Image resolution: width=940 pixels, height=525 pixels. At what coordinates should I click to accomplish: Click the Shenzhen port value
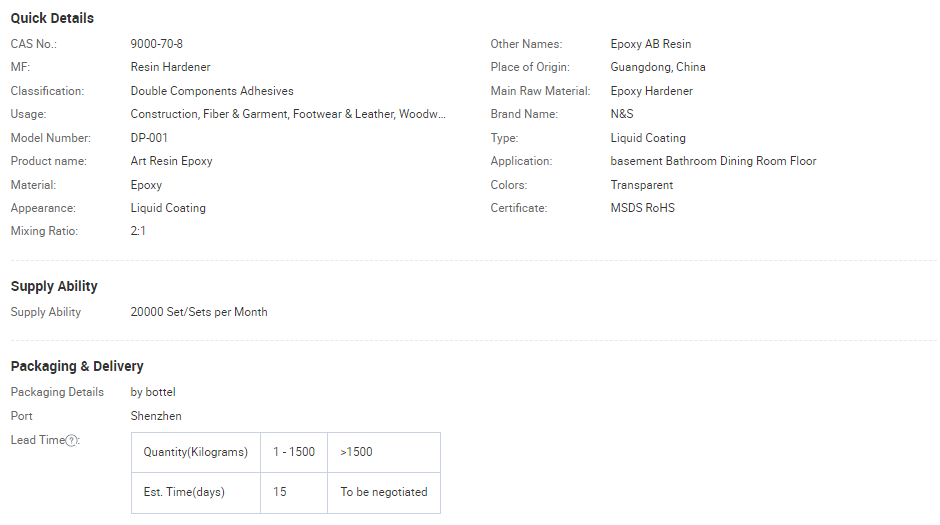[156, 416]
